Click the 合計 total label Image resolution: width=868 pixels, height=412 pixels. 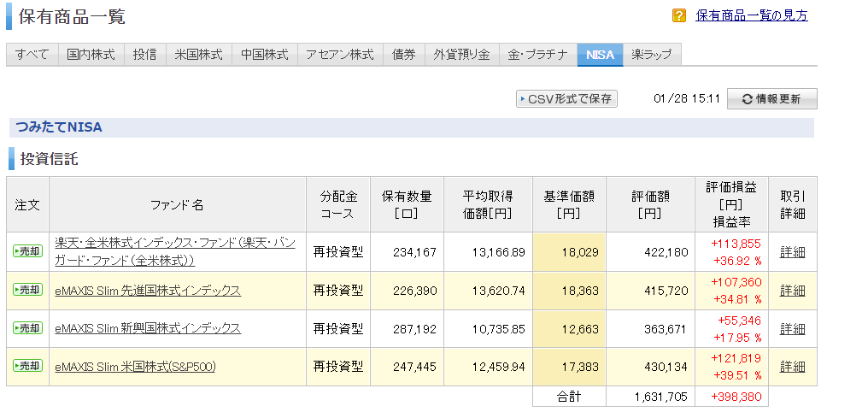tap(569, 397)
